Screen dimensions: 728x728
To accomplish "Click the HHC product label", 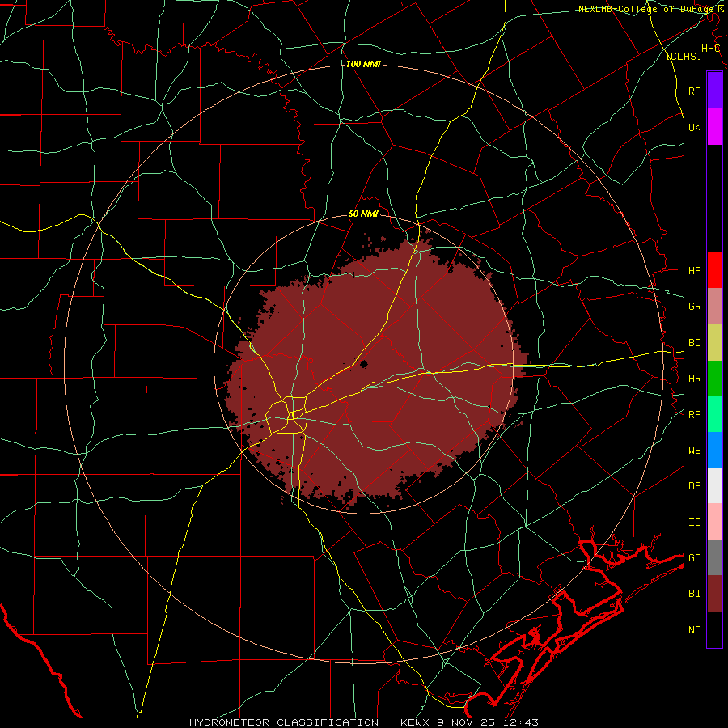I will tap(710, 49).
